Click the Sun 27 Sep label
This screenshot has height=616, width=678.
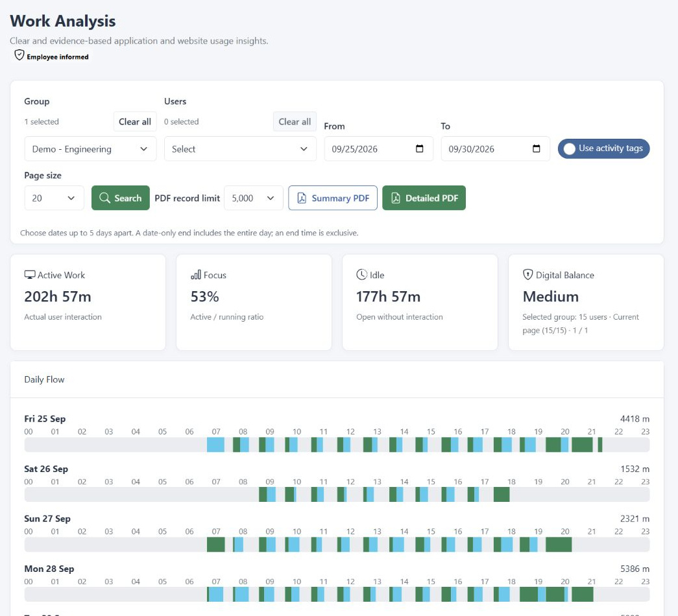[47, 519]
